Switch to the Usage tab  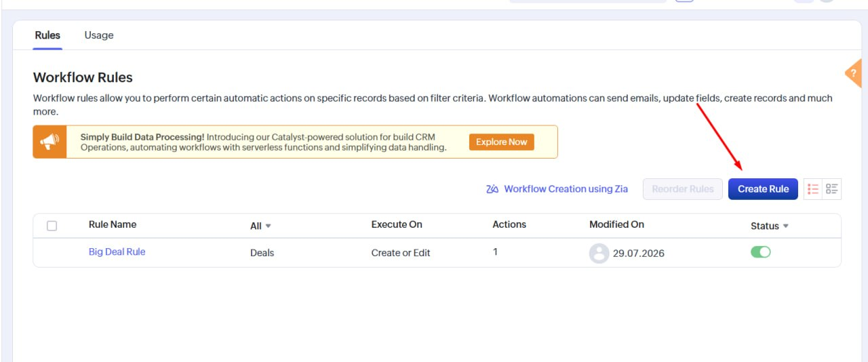[99, 35]
